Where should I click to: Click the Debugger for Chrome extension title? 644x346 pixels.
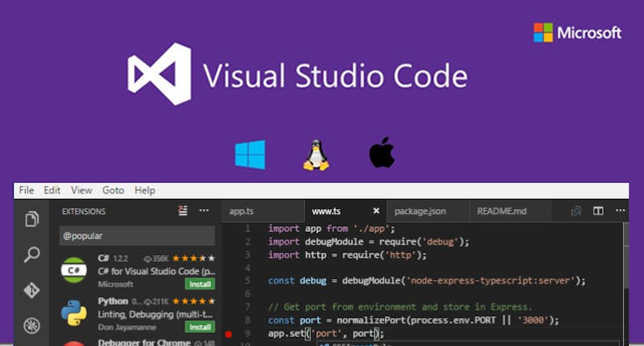[144, 342]
